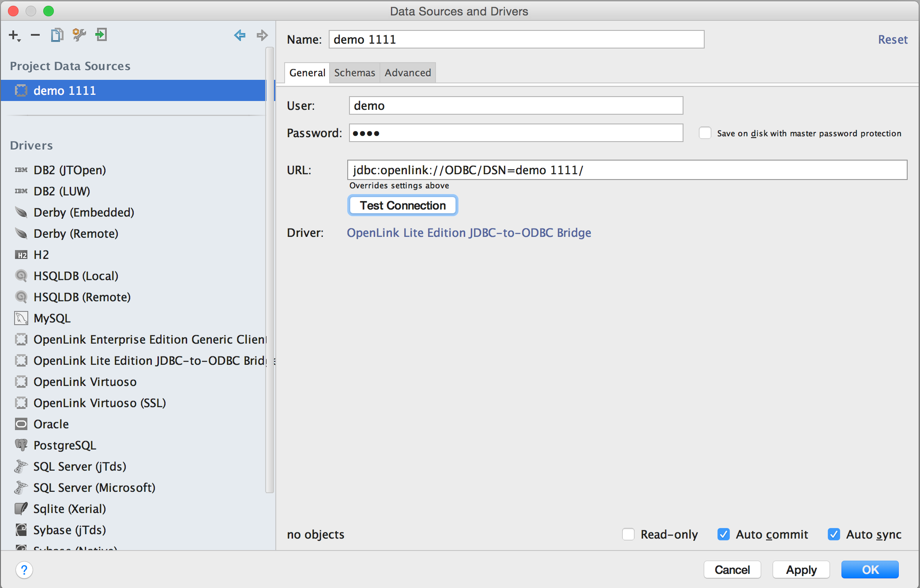Navigate forward with right arrow
Image resolution: width=920 pixels, height=588 pixels.
pyautogui.click(x=262, y=35)
